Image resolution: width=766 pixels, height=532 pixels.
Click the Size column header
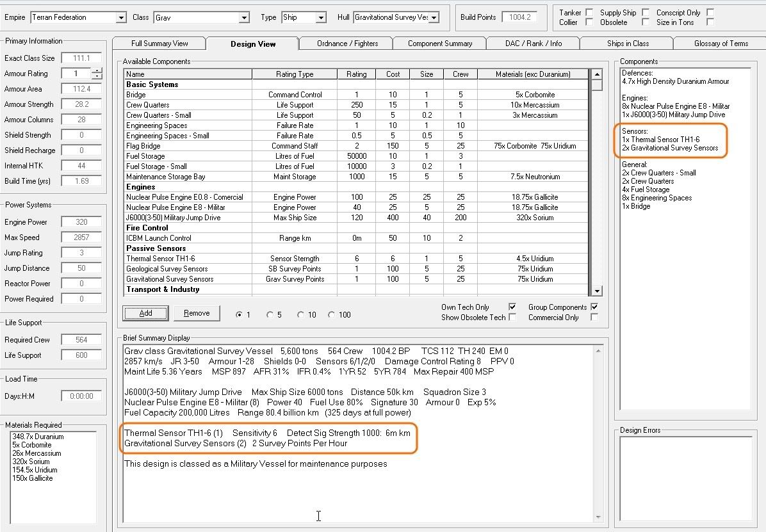427,74
